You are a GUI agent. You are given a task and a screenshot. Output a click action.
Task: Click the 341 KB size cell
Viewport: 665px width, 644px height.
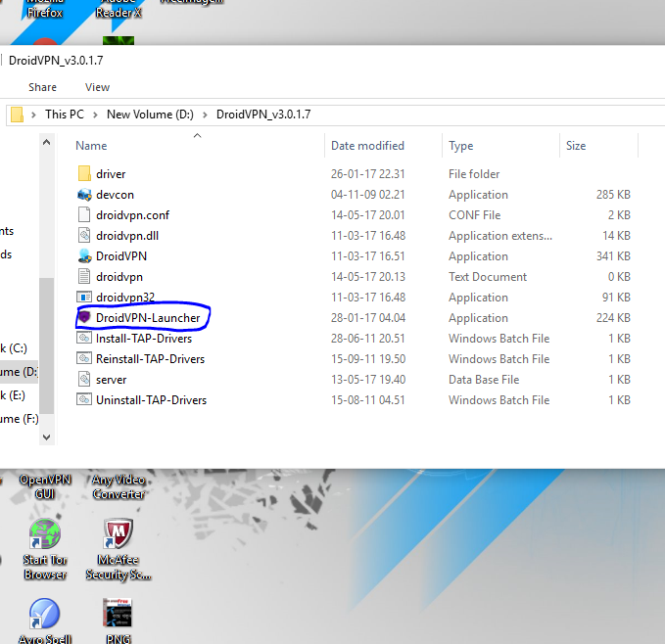tap(613, 255)
